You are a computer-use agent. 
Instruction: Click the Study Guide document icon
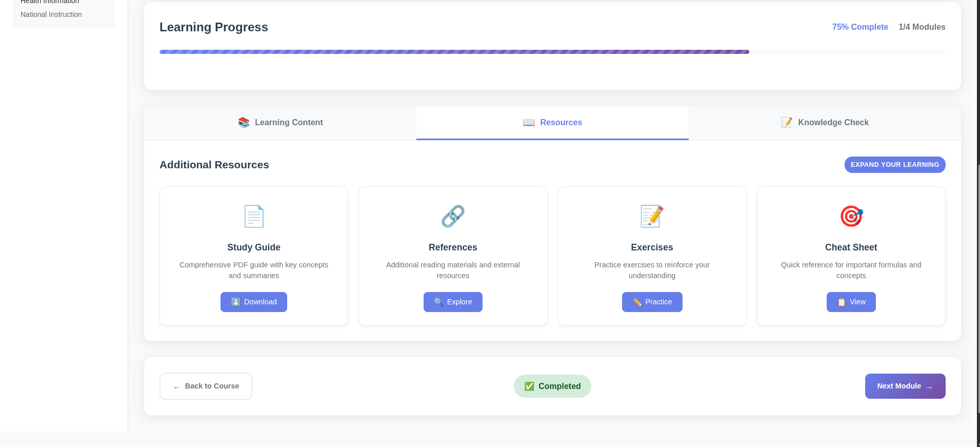coord(254,216)
